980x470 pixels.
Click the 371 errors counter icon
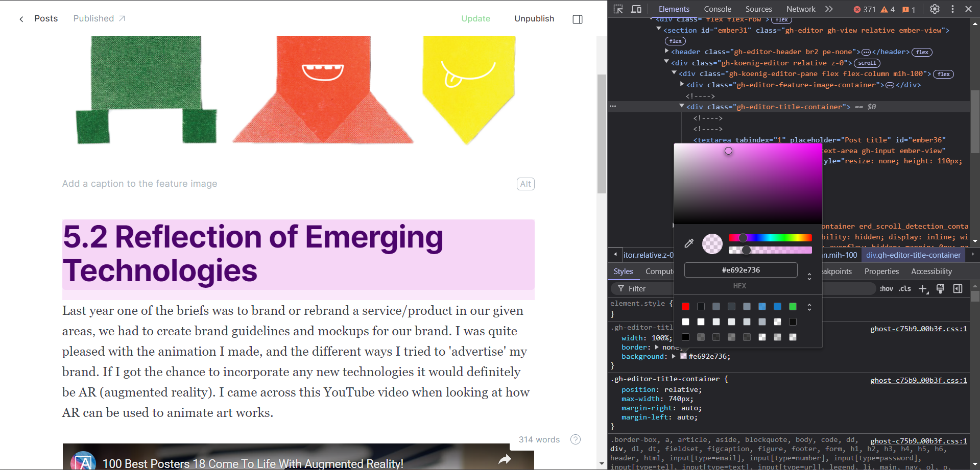865,9
